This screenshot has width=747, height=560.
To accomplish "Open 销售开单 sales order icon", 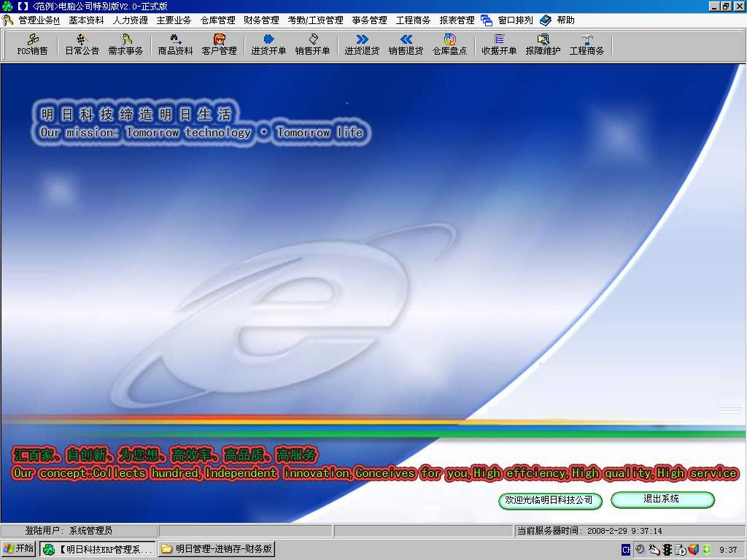I will click(312, 44).
